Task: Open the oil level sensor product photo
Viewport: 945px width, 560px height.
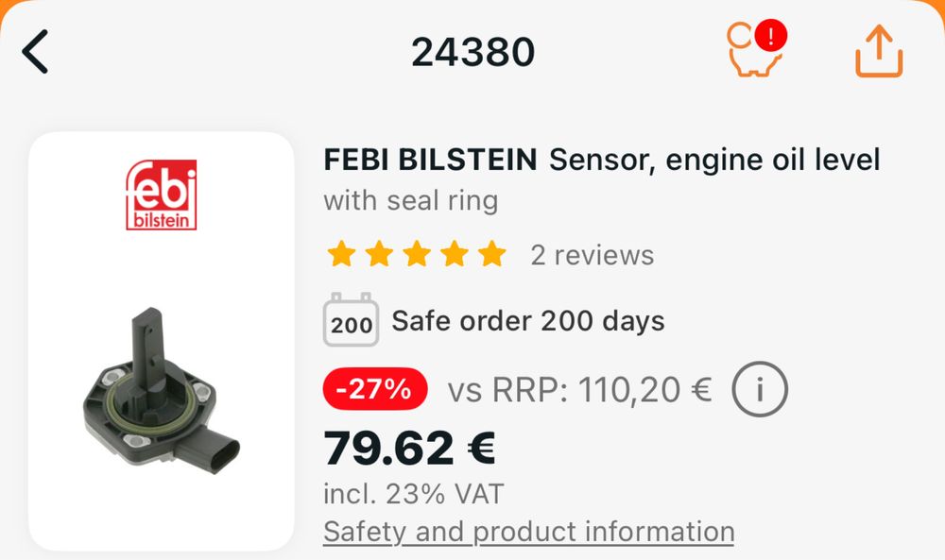Action: pos(161,389)
